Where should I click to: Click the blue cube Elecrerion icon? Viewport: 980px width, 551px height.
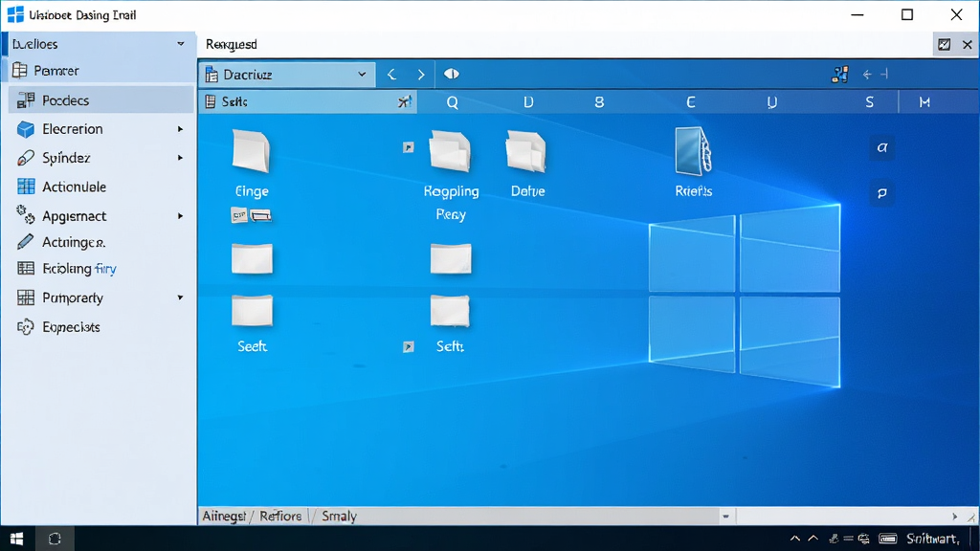tap(26, 129)
